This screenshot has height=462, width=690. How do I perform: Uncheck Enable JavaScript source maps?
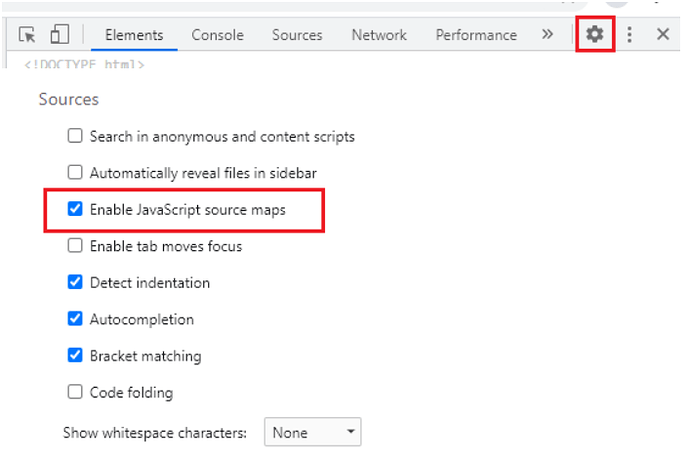(75, 209)
